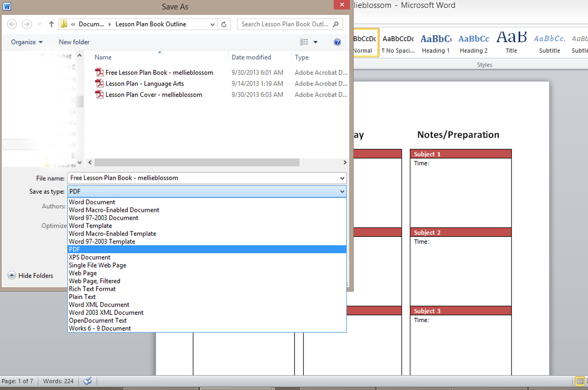This screenshot has height=390, width=588.
Task: Open address path history dropdown
Action: (x=212, y=24)
